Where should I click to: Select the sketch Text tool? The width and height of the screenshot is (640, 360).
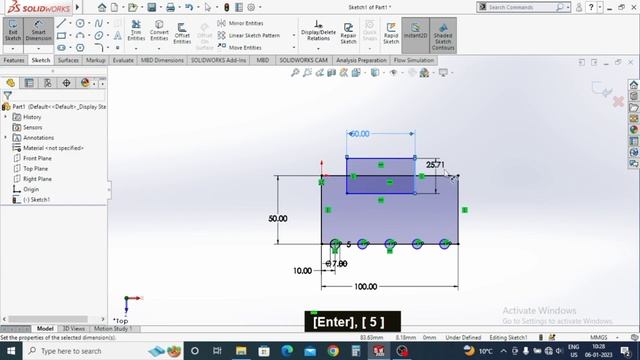(118, 36)
